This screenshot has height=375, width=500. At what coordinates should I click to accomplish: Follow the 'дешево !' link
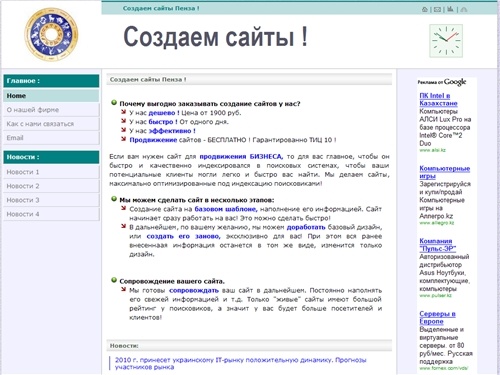point(164,113)
